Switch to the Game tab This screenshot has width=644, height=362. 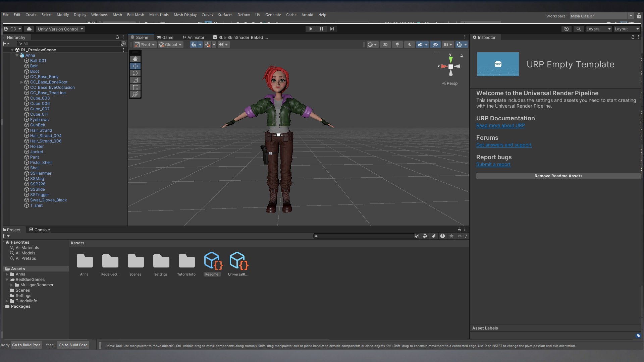click(x=165, y=37)
